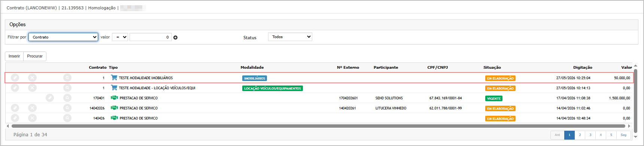Click the LOCAÇÃO VEÍCULOS/EQUIPAMENTOS green badge

tap(273, 88)
